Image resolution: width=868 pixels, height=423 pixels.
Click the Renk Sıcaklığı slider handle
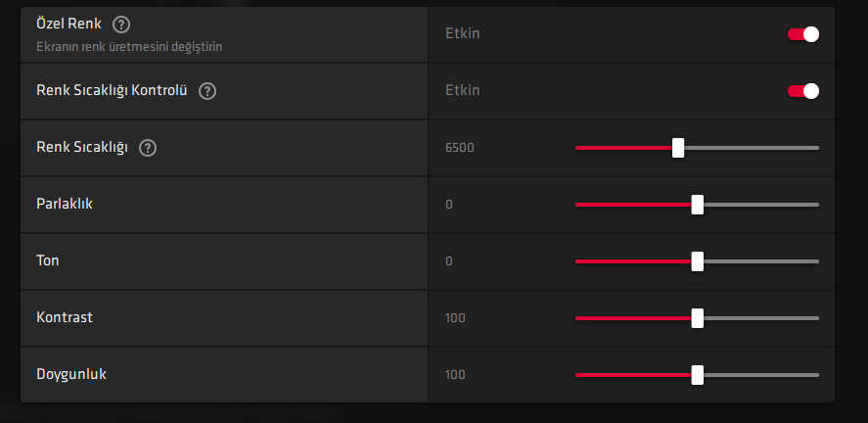point(678,148)
